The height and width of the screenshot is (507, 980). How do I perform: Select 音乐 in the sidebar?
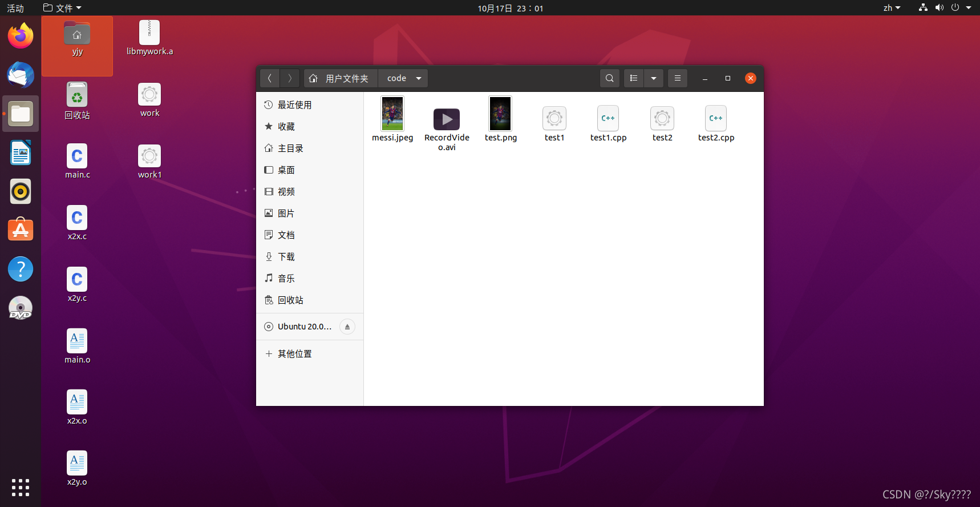click(x=310, y=279)
